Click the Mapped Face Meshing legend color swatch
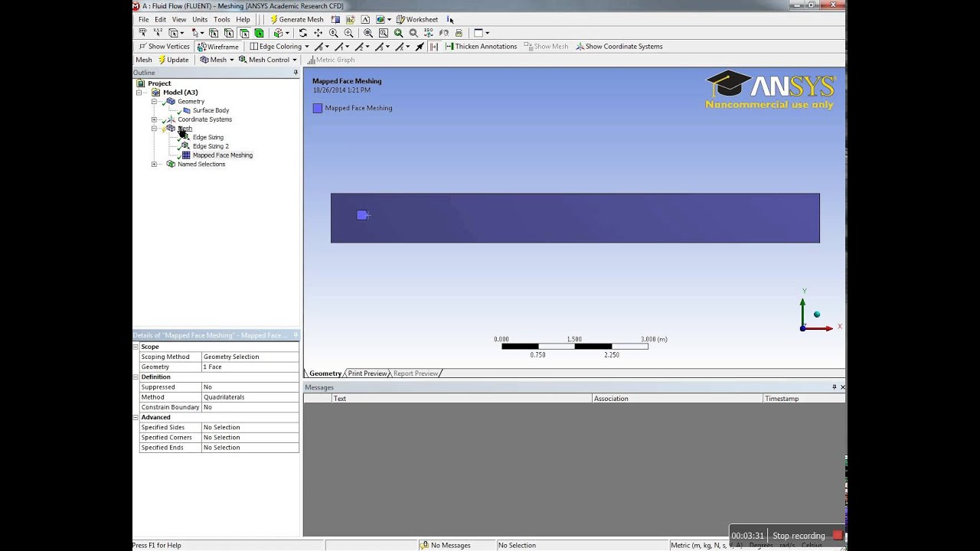Viewport: 980px width, 551px height. point(318,108)
